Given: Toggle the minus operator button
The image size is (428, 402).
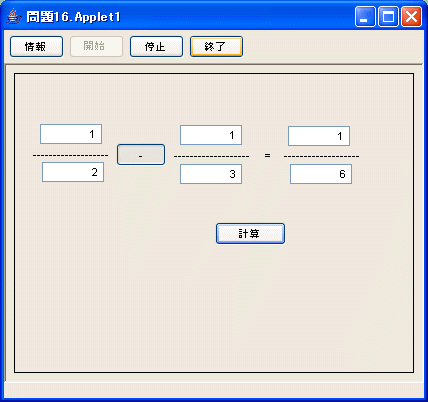Looking at the screenshot, I should pos(141,155).
